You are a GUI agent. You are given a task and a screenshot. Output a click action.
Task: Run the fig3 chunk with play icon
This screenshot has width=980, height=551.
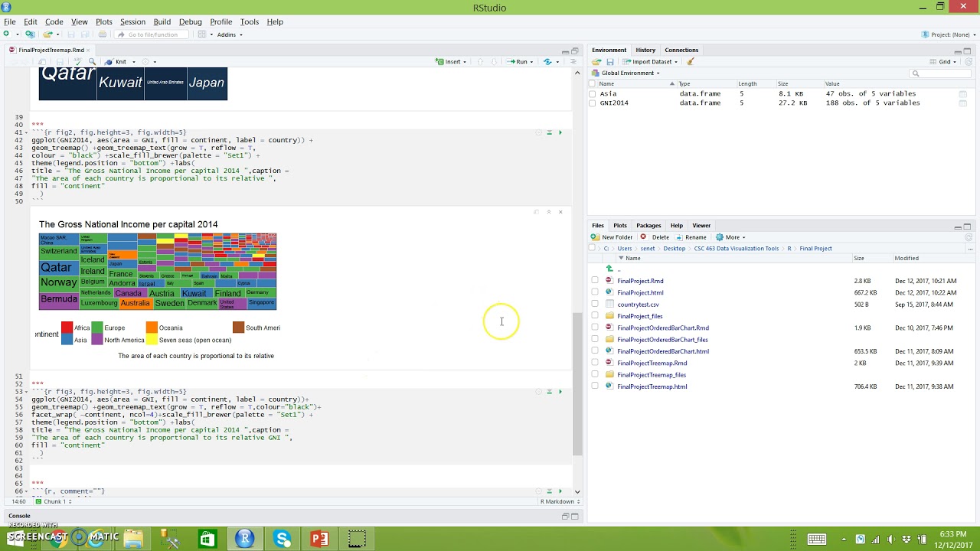tap(560, 392)
